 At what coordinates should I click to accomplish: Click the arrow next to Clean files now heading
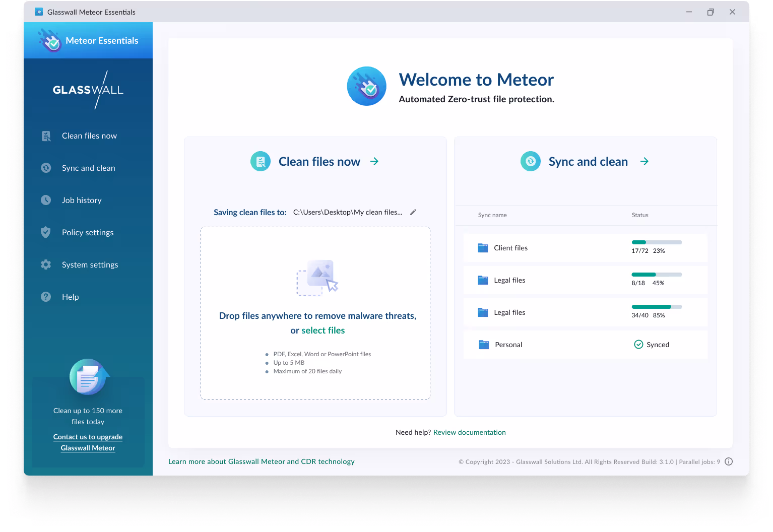pos(374,161)
